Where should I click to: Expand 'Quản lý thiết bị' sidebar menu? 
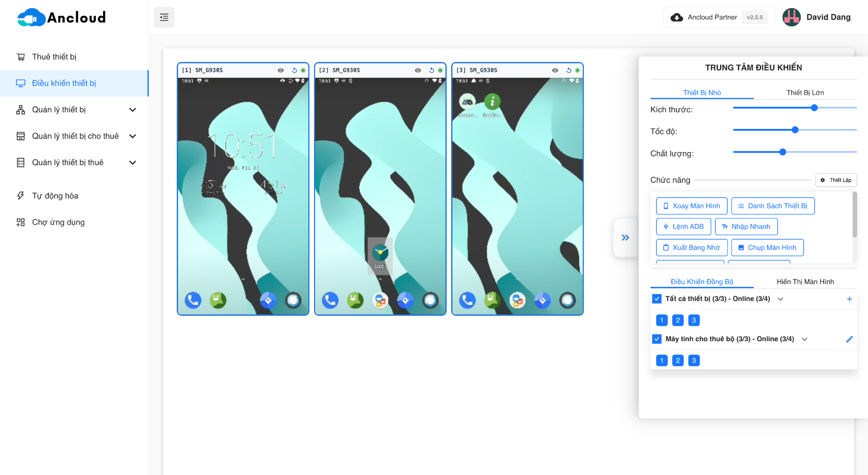(132, 110)
